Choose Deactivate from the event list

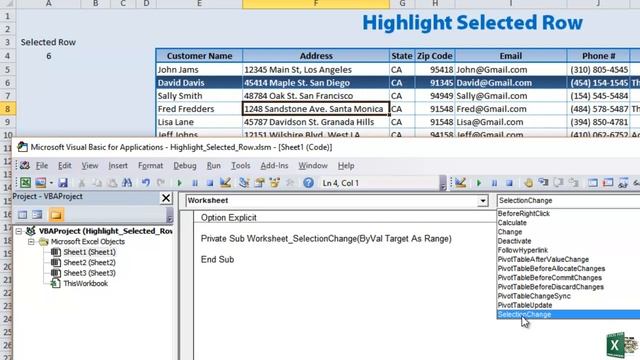(x=514, y=241)
